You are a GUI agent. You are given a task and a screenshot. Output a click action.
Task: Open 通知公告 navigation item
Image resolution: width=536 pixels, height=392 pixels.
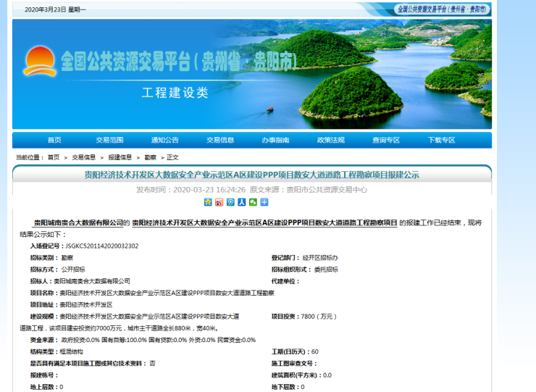(x=164, y=140)
